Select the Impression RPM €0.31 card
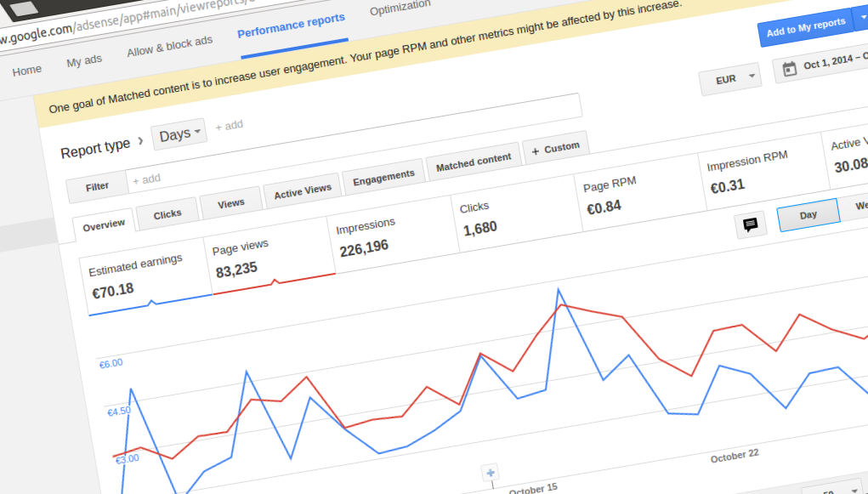The image size is (868, 494). (x=764, y=172)
